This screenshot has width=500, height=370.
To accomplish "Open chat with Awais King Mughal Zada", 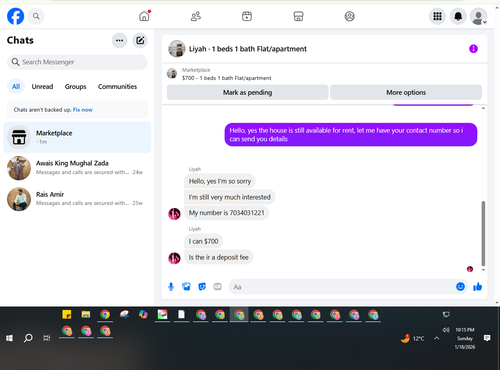I will (77, 168).
